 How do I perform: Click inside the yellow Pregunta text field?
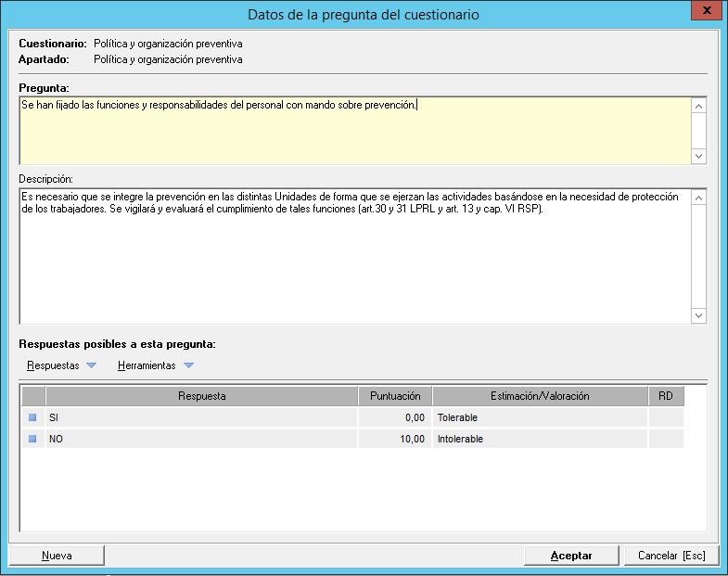352,134
